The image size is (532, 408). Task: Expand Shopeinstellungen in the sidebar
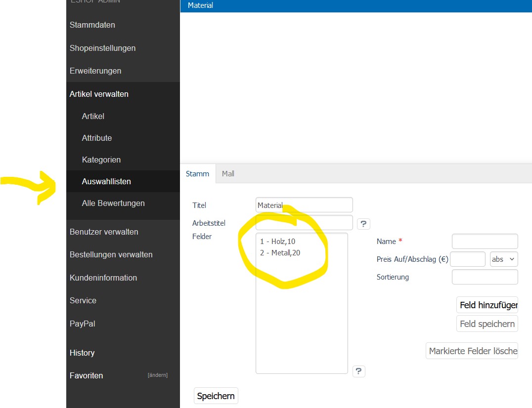coord(102,48)
